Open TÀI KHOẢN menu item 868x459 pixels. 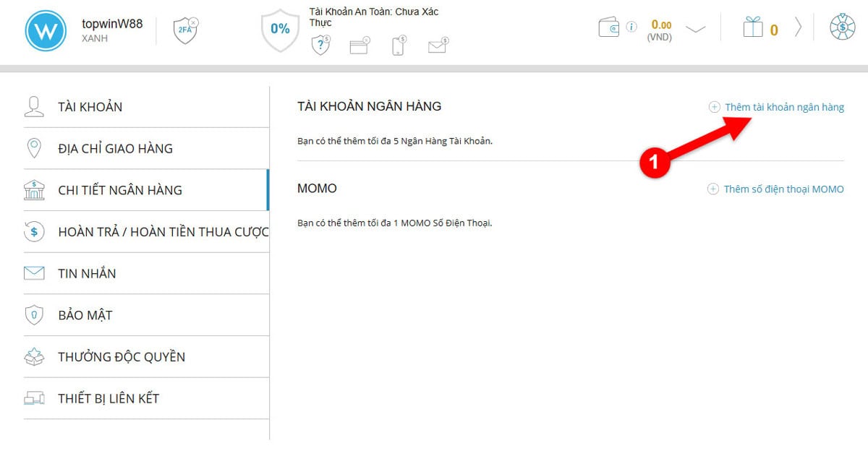click(146, 107)
